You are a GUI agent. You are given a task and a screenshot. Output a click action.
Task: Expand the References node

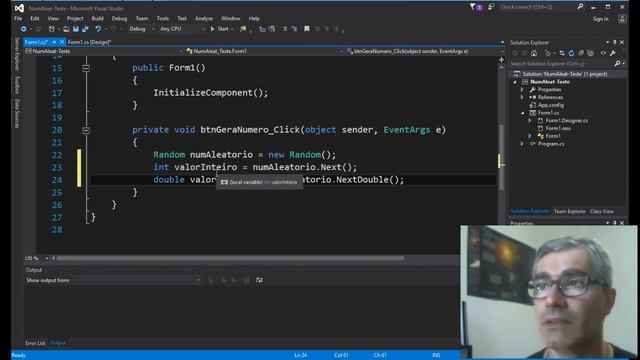click(522, 97)
